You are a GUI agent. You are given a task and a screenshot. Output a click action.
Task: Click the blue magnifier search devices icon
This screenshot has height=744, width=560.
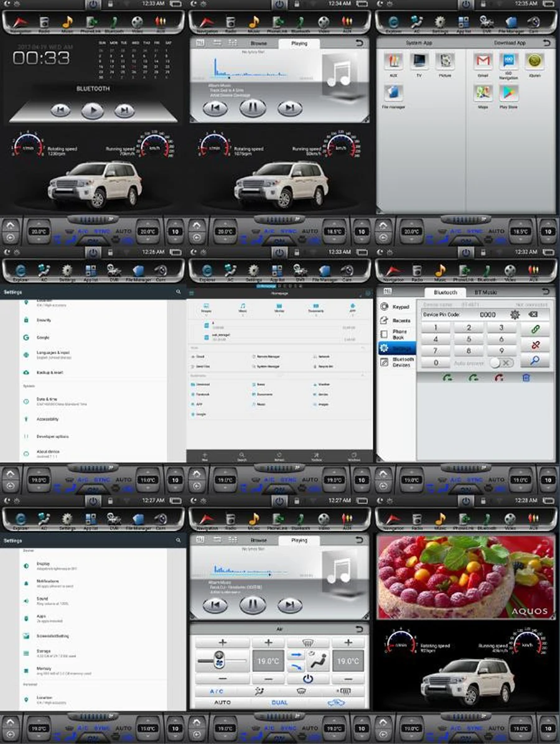535,361
